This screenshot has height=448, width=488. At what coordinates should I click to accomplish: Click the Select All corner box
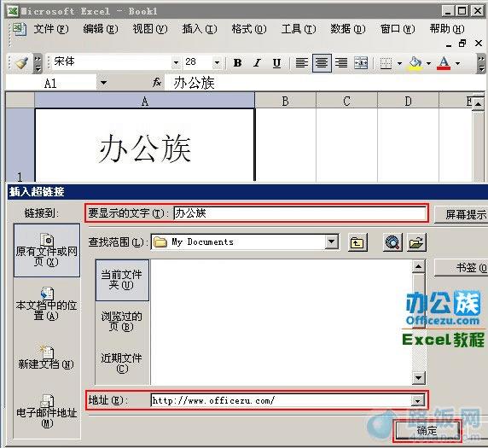click(20, 100)
